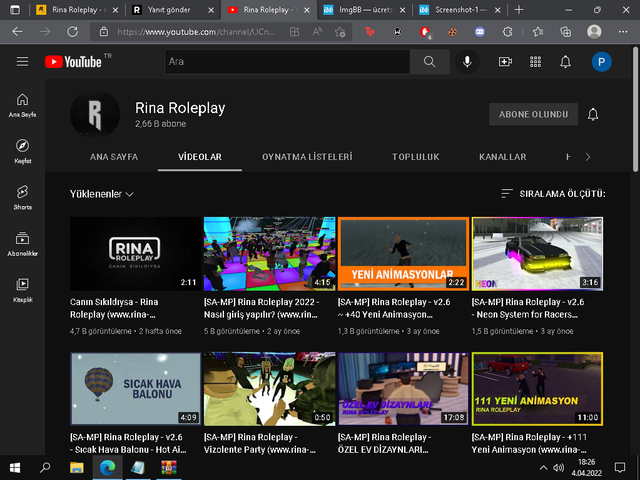Add page to favorites star icon
Viewport: 640px width, 480px height.
coord(340,32)
